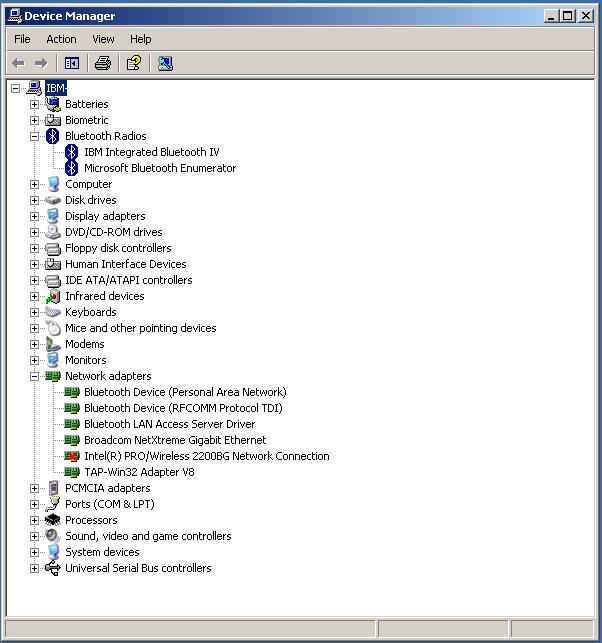Collapse the Bluetooth Radios node
Image resolution: width=602 pixels, height=643 pixels.
click(x=34, y=136)
